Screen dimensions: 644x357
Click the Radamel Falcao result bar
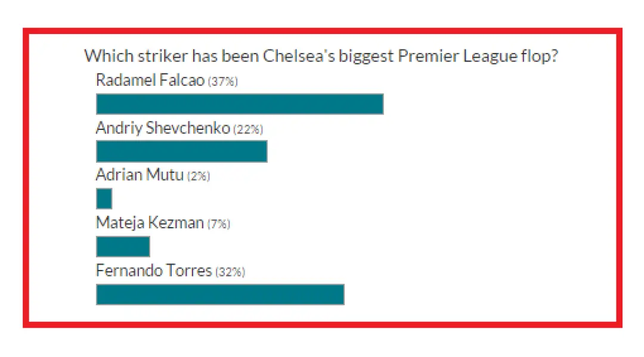pyautogui.click(x=240, y=104)
